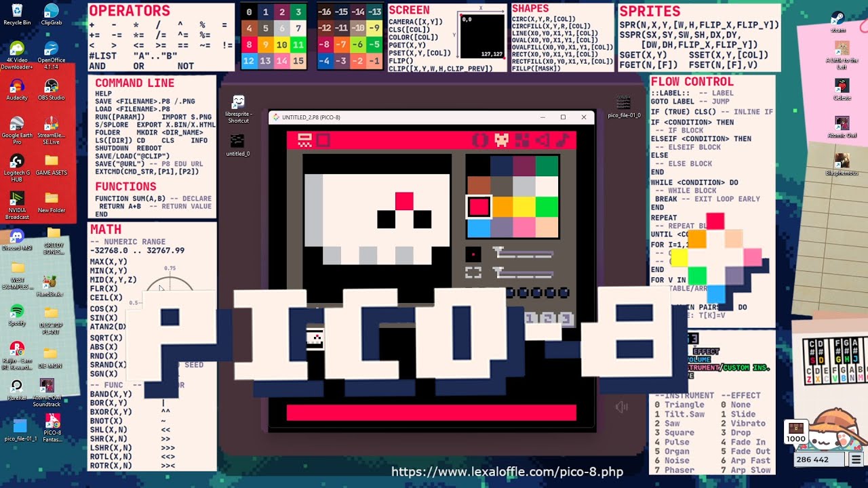Switch to the sprite editor face icon
The image size is (868, 488).
pos(501,140)
